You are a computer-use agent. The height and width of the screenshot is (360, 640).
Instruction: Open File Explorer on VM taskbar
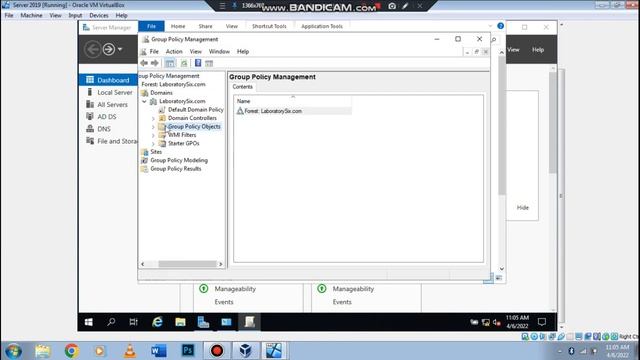[x=180, y=322]
